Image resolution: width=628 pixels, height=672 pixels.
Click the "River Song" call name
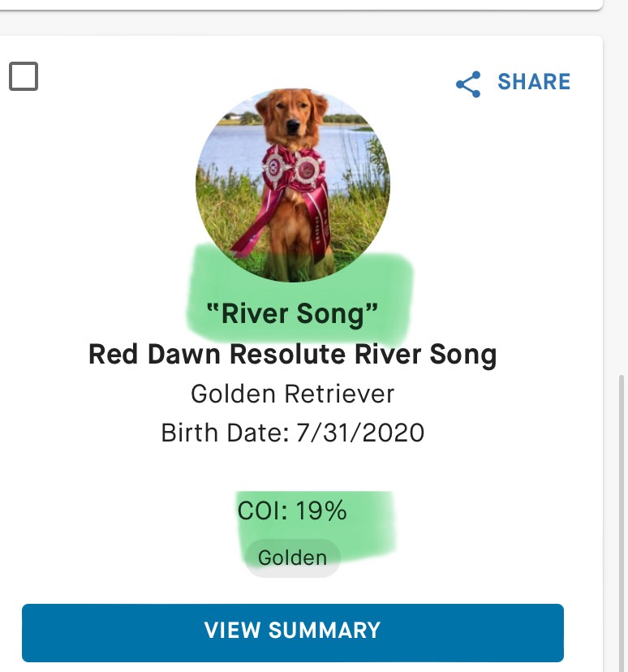(292, 314)
